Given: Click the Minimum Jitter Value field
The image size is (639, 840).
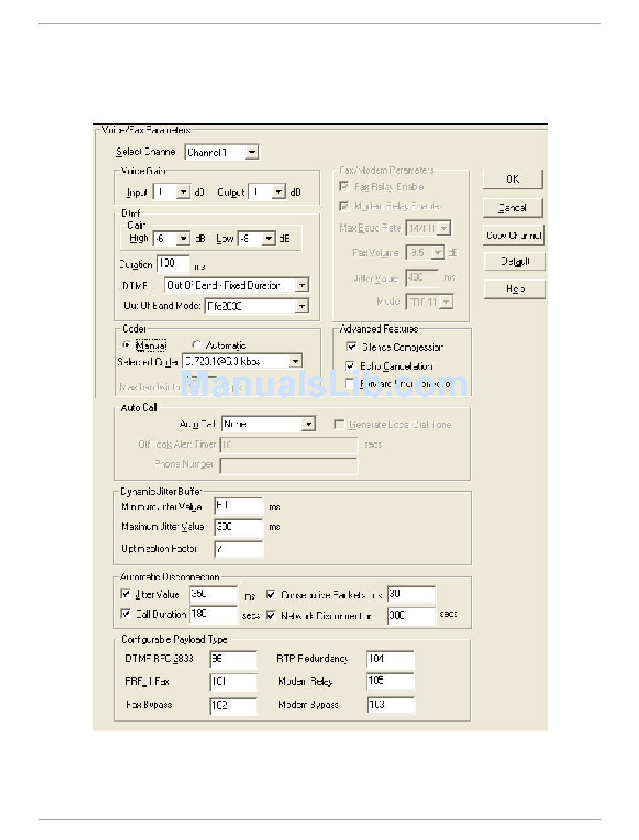Looking at the screenshot, I should pyautogui.click(x=239, y=506).
